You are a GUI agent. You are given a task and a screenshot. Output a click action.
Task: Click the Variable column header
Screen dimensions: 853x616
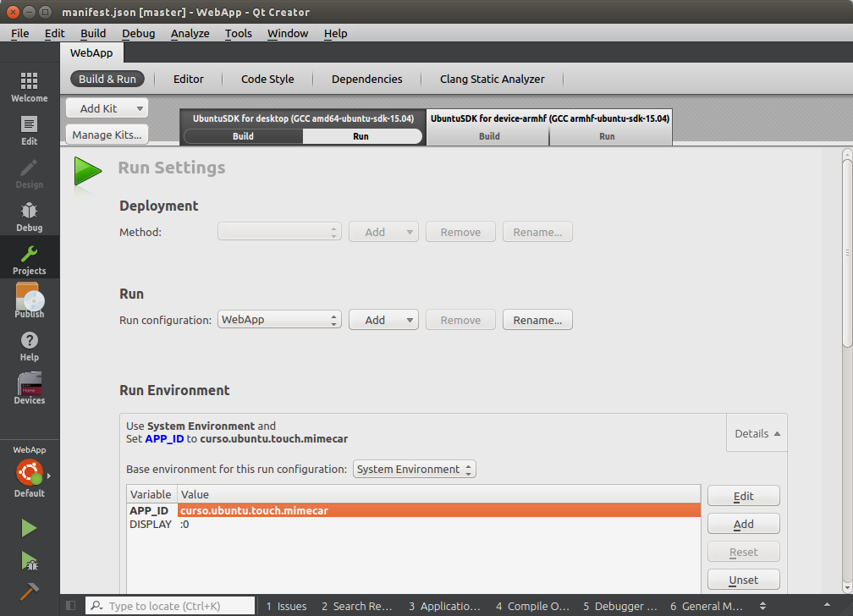151,494
